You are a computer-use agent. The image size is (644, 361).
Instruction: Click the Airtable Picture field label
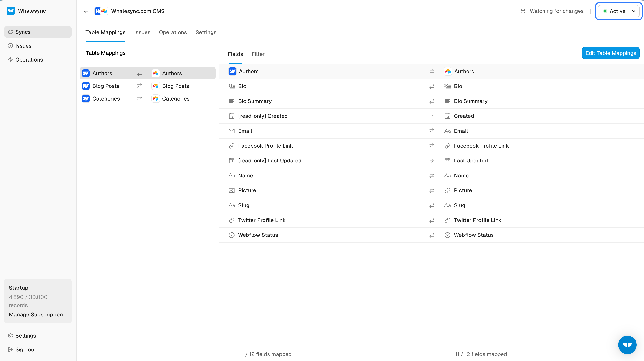tap(463, 190)
